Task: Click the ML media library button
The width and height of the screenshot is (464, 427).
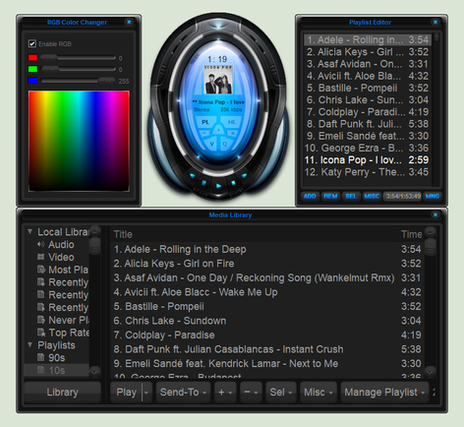Action: click(x=232, y=122)
